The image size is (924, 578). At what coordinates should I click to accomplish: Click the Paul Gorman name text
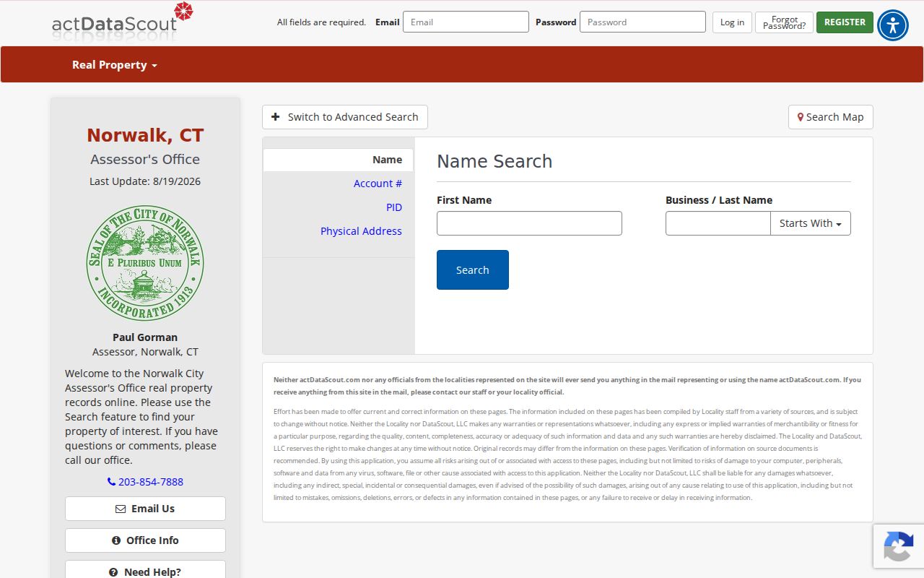click(145, 337)
